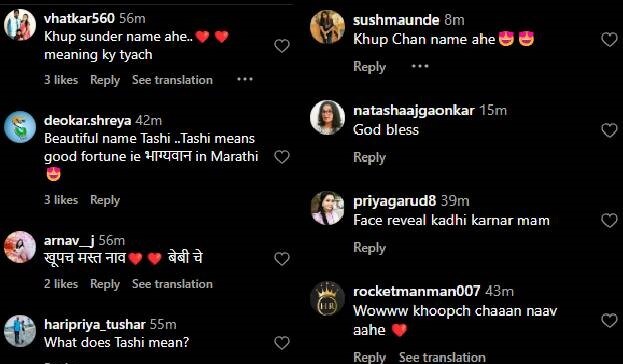Reply to deokar.shreya's comment
Screen dimensions: 623x364
(x=105, y=200)
